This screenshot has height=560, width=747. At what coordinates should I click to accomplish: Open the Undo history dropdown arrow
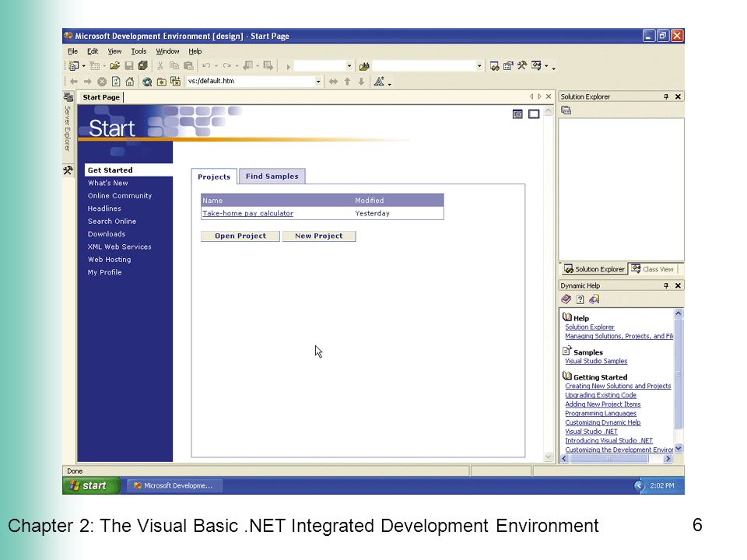tap(216, 66)
